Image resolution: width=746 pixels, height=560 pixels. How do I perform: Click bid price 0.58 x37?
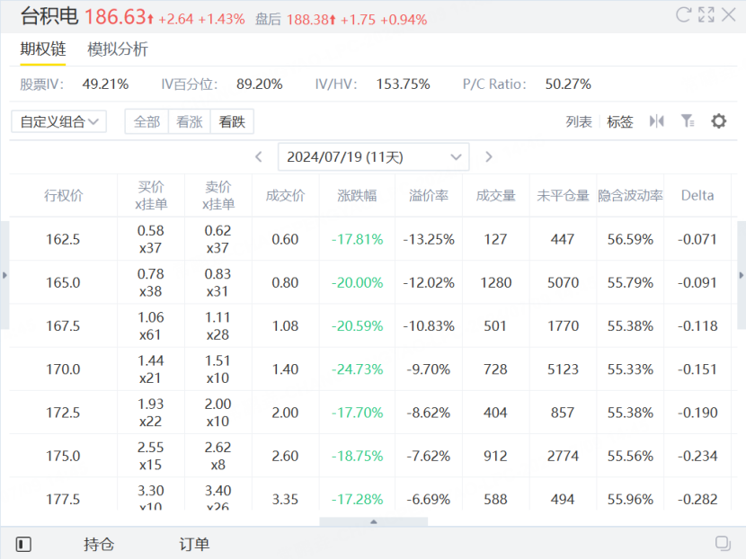point(151,239)
